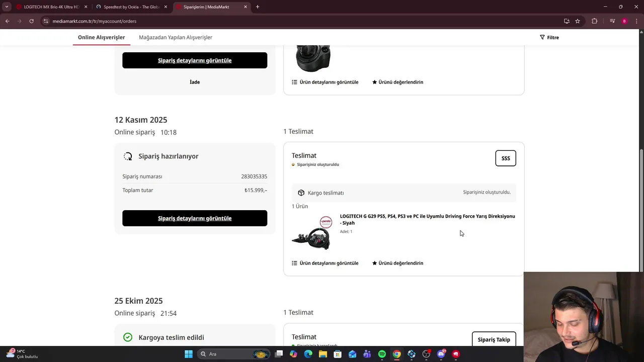Open browser extensions menu
This screenshot has height=362, width=644.
pos(594,21)
